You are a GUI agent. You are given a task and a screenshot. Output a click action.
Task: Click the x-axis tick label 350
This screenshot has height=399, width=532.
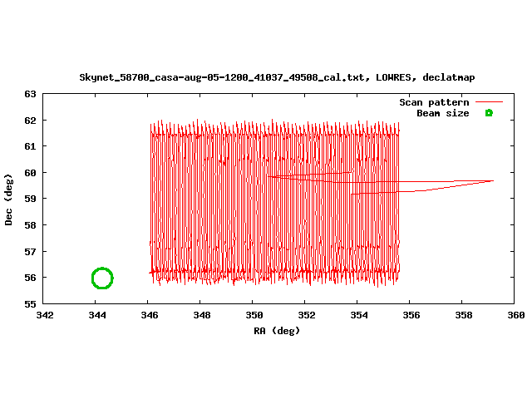tap(254, 316)
